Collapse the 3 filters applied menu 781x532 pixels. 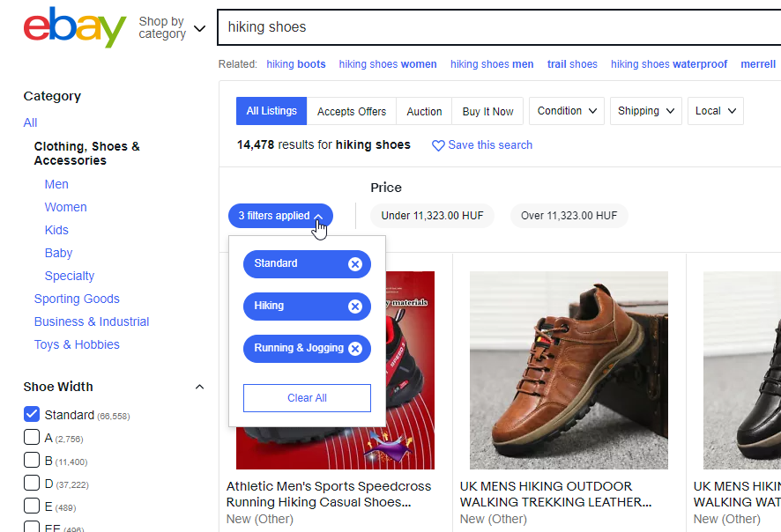click(x=280, y=216)
